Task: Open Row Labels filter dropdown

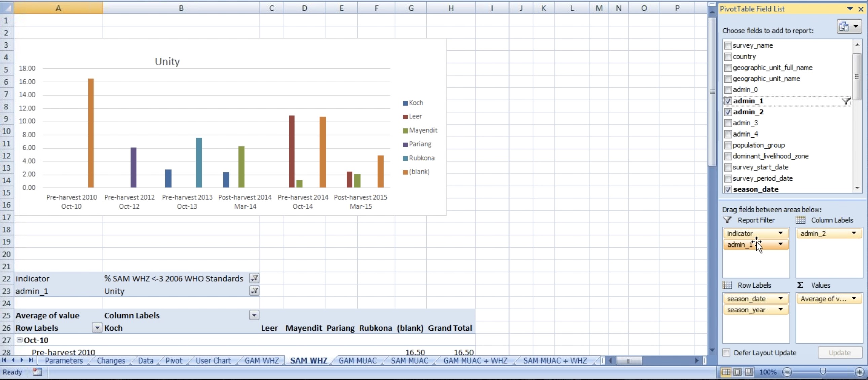Action: (x=97, y=328)
